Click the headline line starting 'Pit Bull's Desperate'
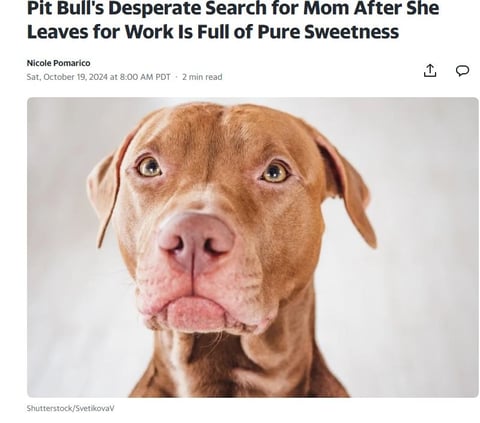480x423 pixels. [x=233, y=8]
